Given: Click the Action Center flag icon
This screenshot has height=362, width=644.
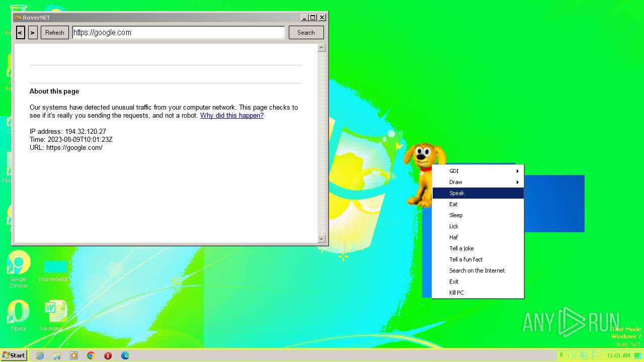Looking at the screenshot, I should click(597, 355).
